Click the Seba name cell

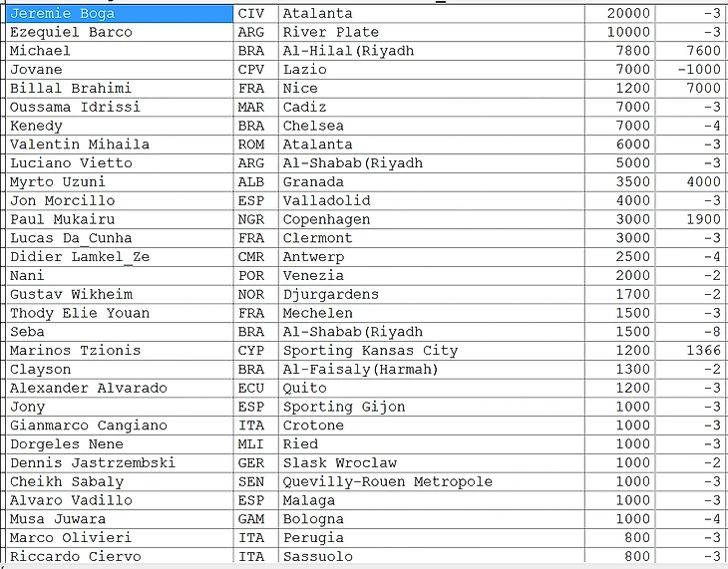[x=120, y=332]
